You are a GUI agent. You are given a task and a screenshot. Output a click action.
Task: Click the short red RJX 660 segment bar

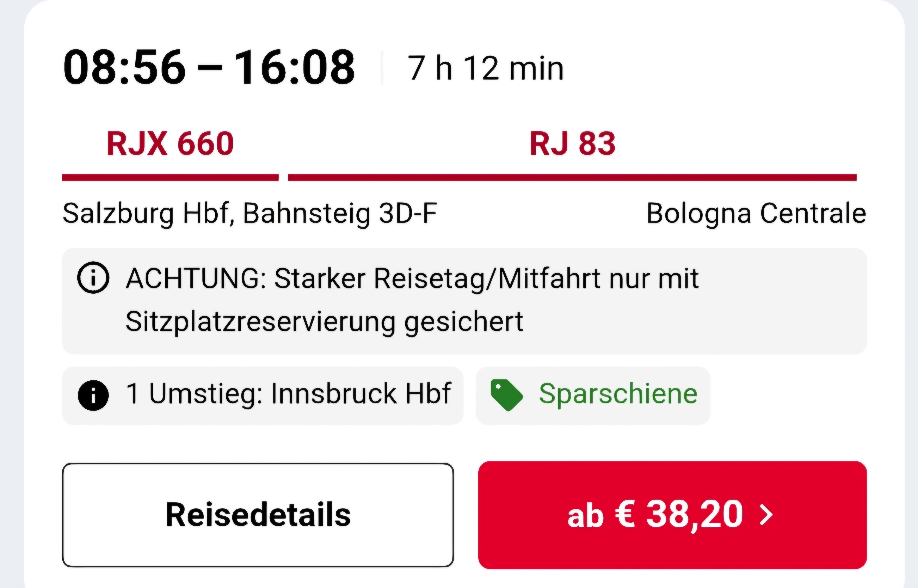[170, 178]
